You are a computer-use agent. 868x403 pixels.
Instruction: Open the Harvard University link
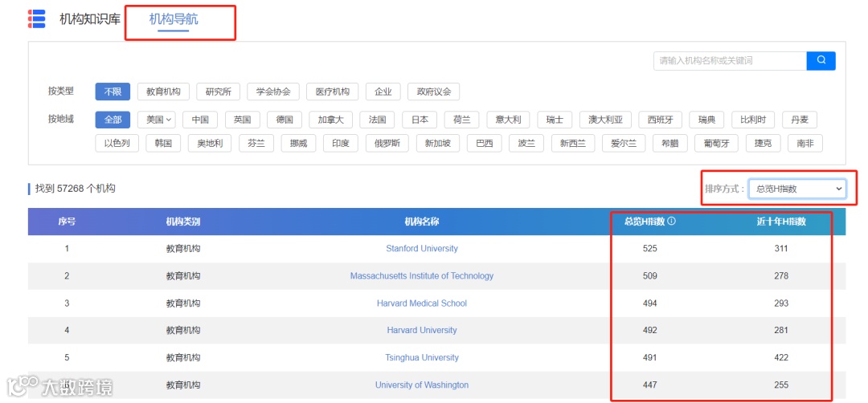coord(422,330)
